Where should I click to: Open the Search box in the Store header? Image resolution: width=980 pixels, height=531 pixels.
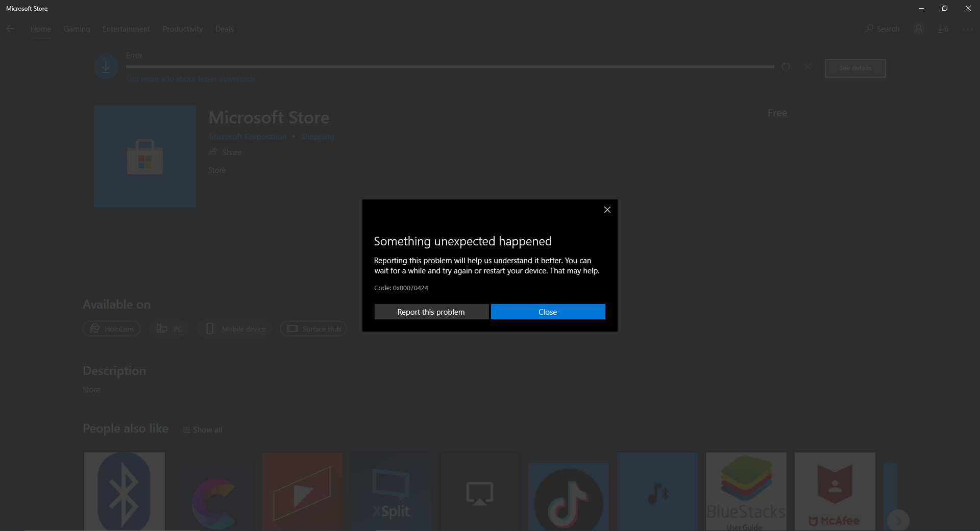[883, 29]
